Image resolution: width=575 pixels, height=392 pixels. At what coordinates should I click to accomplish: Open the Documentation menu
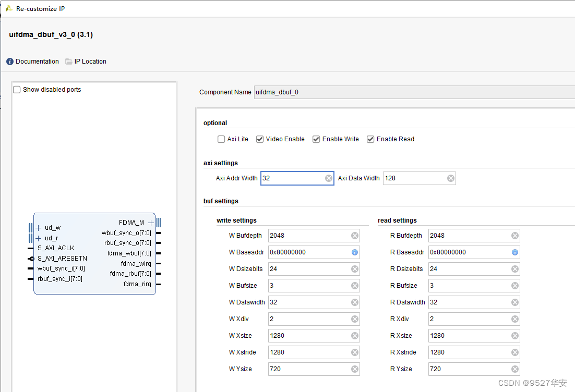tap(32, 62)
